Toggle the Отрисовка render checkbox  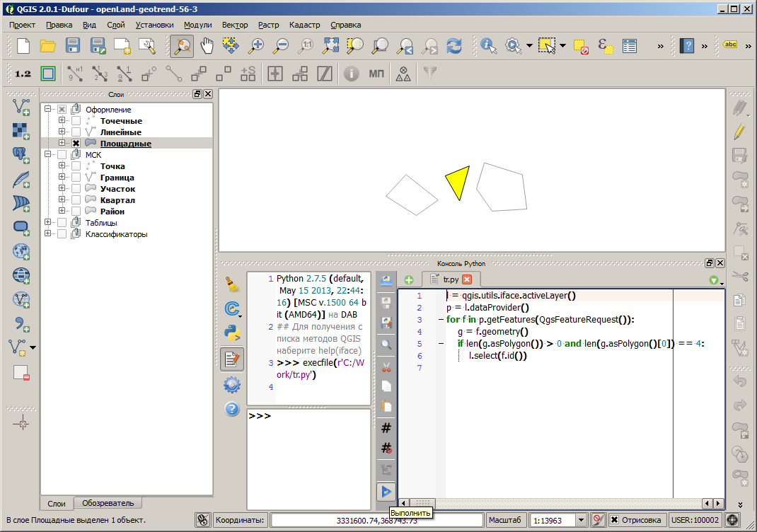614,521
